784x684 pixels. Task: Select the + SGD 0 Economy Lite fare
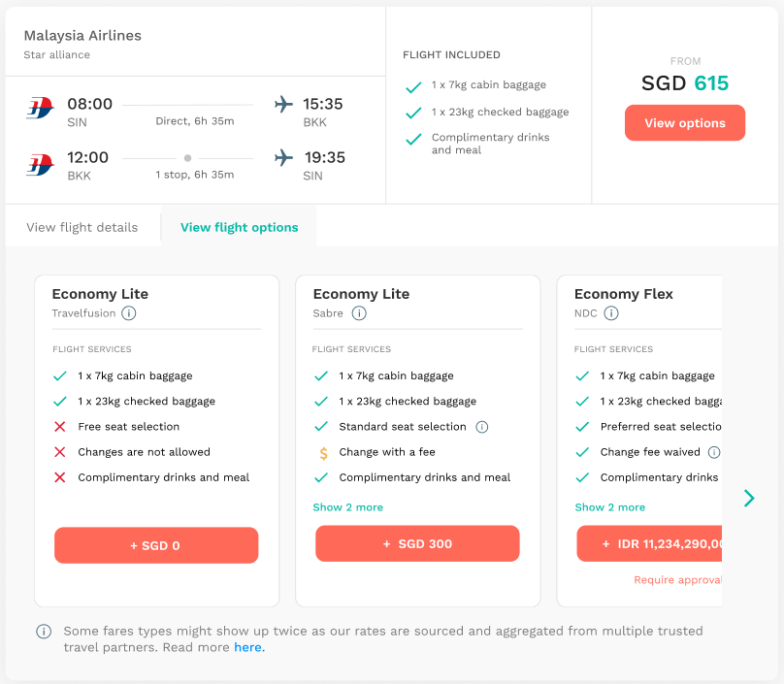click(x=156, y=545)
